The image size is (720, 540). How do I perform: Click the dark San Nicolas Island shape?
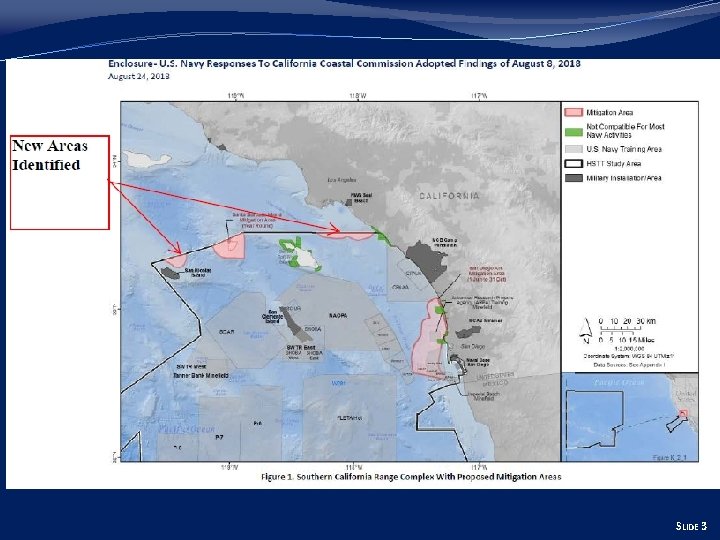(x=171, y=273)
